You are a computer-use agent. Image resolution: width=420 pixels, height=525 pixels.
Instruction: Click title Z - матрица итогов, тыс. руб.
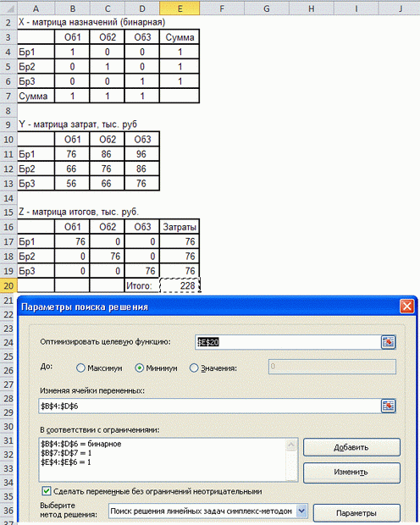pos(79,212)
